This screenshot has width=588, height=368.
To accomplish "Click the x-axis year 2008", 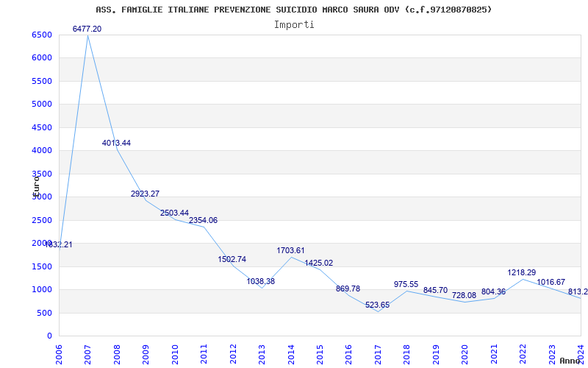I will point(117,354).
